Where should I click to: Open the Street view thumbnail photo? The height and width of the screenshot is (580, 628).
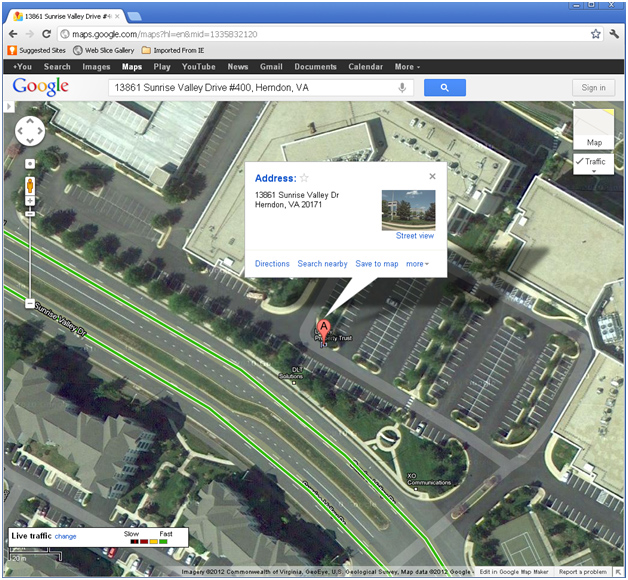[x=409, y=210]
